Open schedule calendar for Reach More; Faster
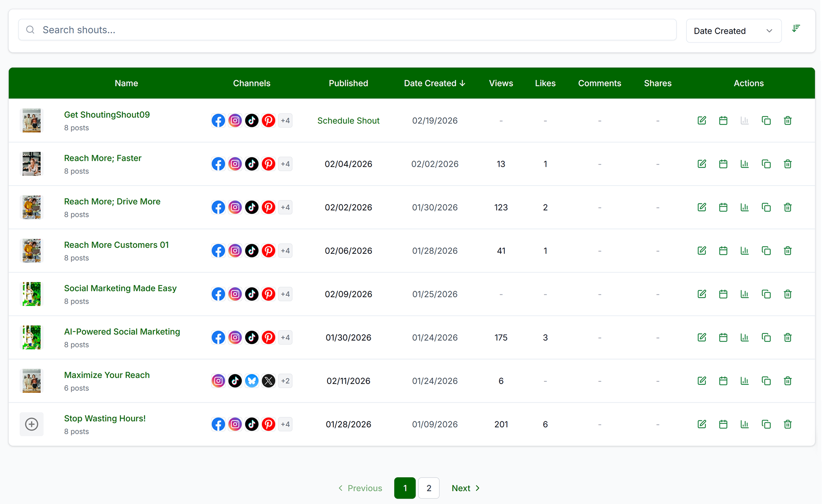The width and height of the screenshot is (822, 504). click(x=723, y=164)
